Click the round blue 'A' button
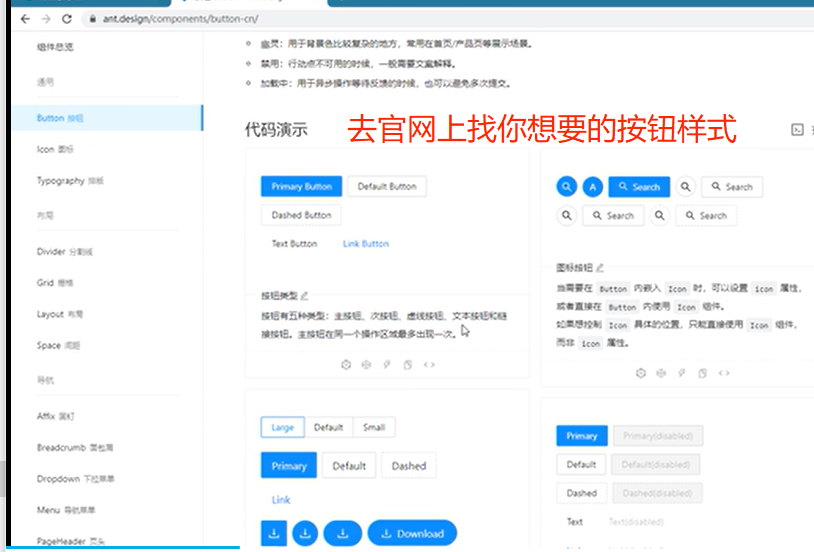The width and height of the screenshot is (814, 552). 592,186
